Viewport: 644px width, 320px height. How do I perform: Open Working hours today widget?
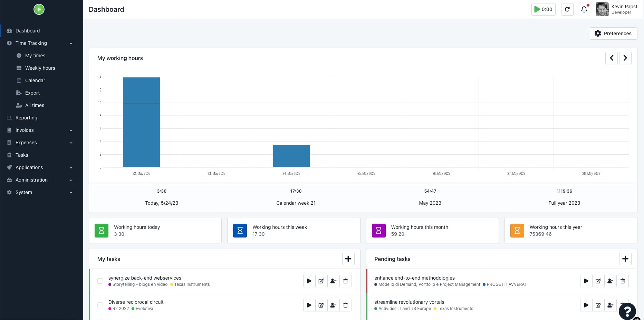pos(155,231)
